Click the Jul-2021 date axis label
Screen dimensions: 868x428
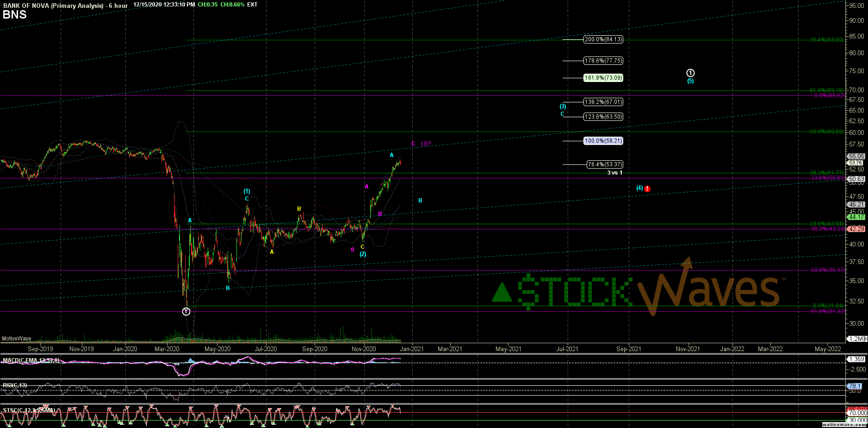tap(567, 349)
